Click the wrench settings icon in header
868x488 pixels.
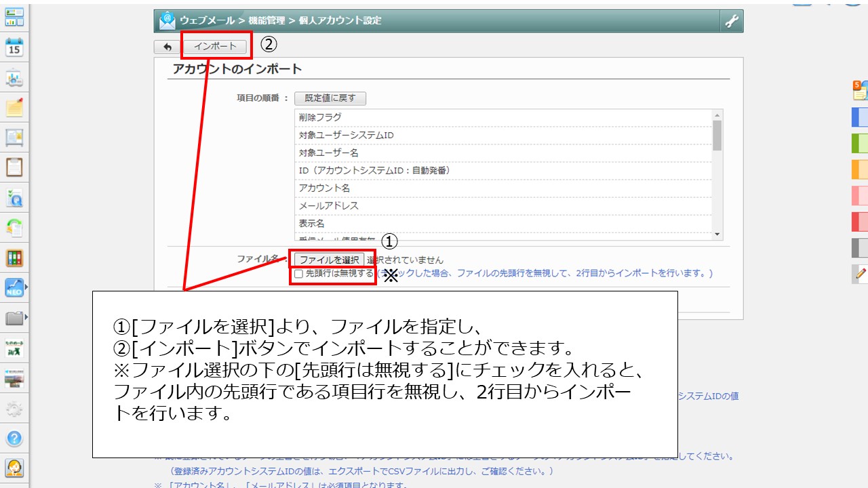click(x=732, y=21)
